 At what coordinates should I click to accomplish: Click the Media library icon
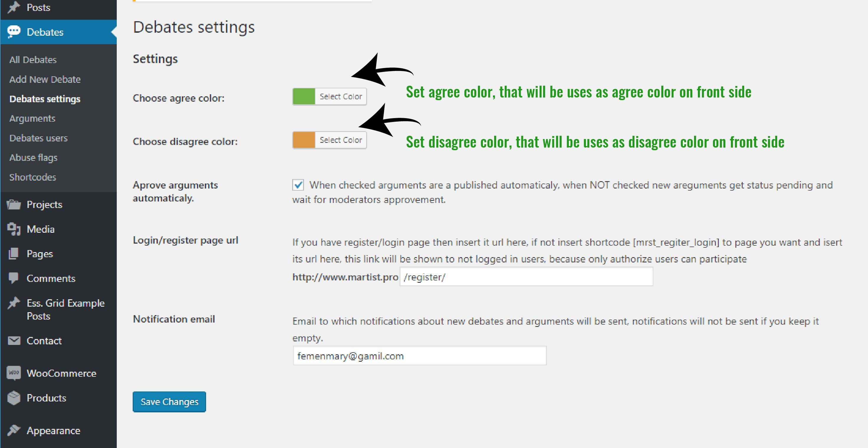(14, 229)
